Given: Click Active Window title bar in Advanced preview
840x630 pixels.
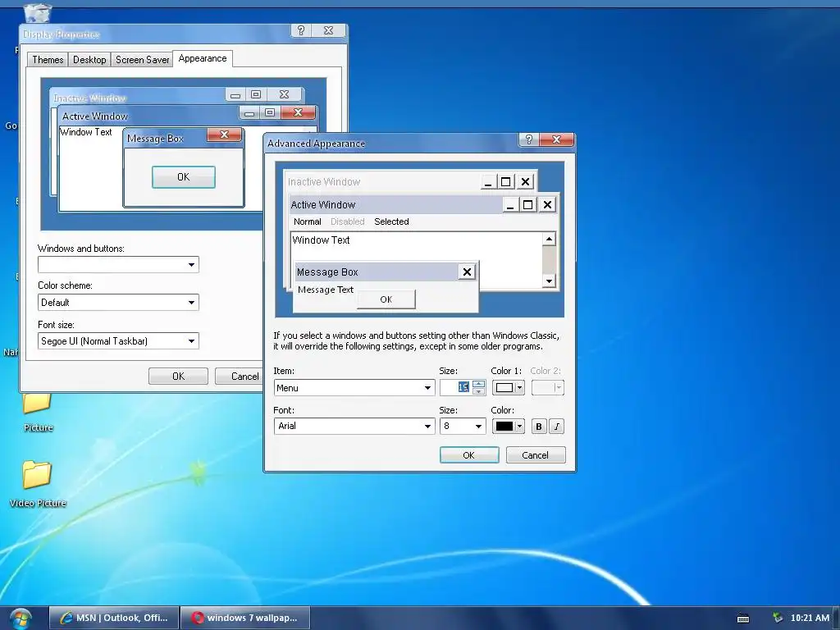Looking at the screenshot, I should [x=396, y=204].
